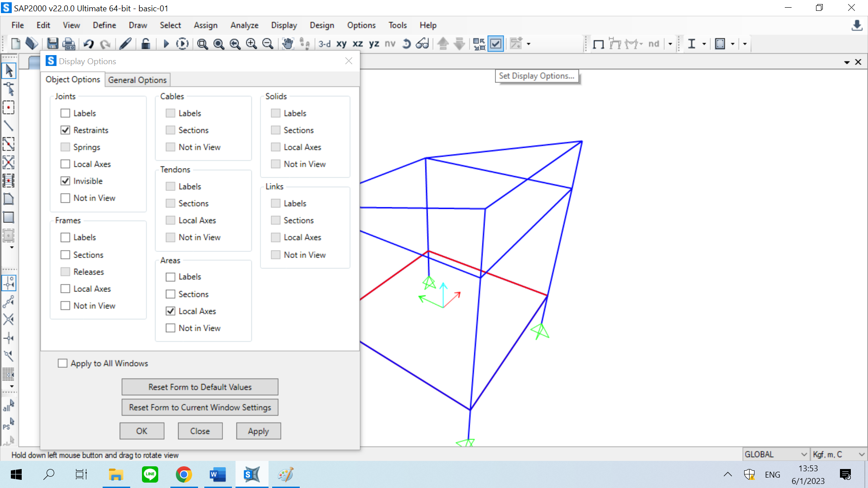
Task: Open Word from the Windows taskbar
Action: coord(217,474)
